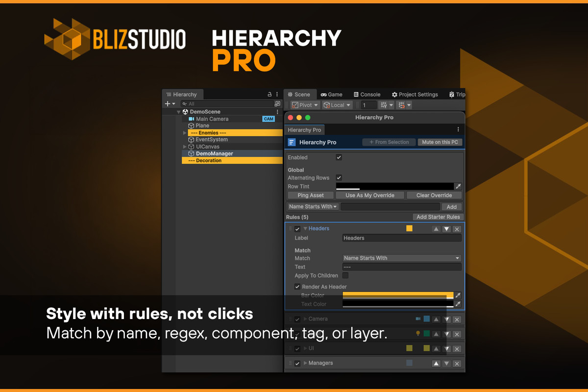This screenshot has height=392, width=588.
Task: Toggle the grid visibility icon in Scene toolbar
Action: (384, 105)
